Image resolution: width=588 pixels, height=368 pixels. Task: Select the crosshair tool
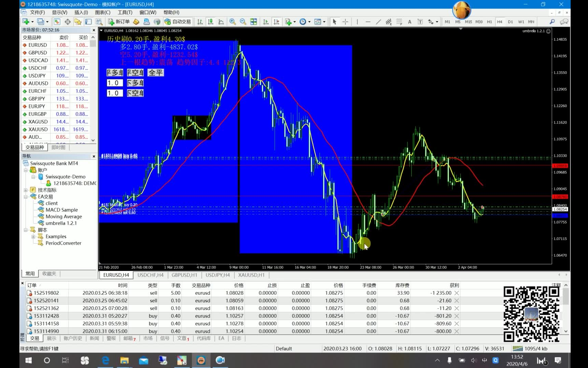tap(345, 21)
